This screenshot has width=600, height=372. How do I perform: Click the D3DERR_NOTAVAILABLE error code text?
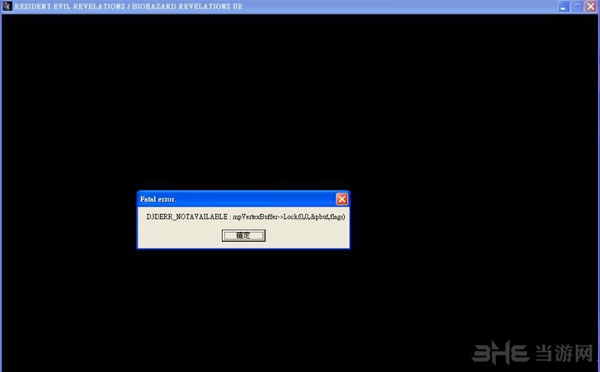(187, 217)
